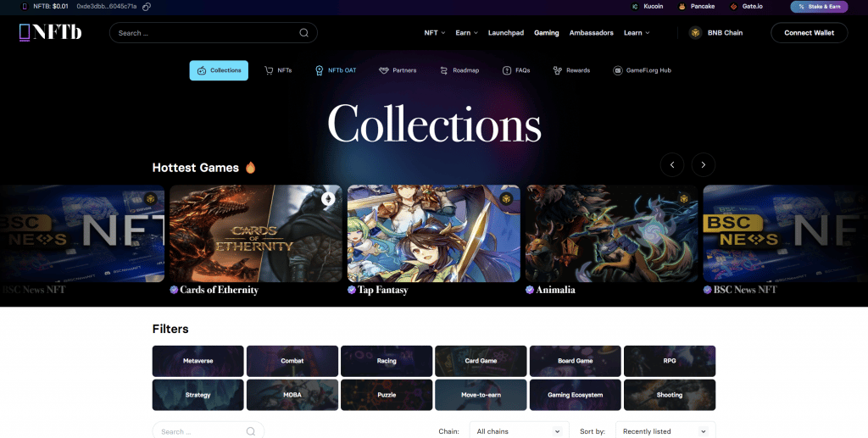Click verified badge next to Animalia

(530, 290)
